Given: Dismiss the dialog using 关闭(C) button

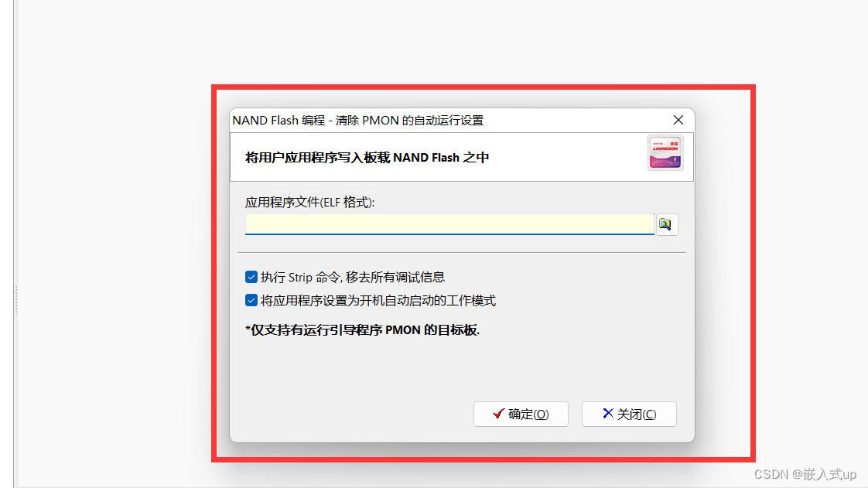Looking at the screenshot, I should click(629, 414).
